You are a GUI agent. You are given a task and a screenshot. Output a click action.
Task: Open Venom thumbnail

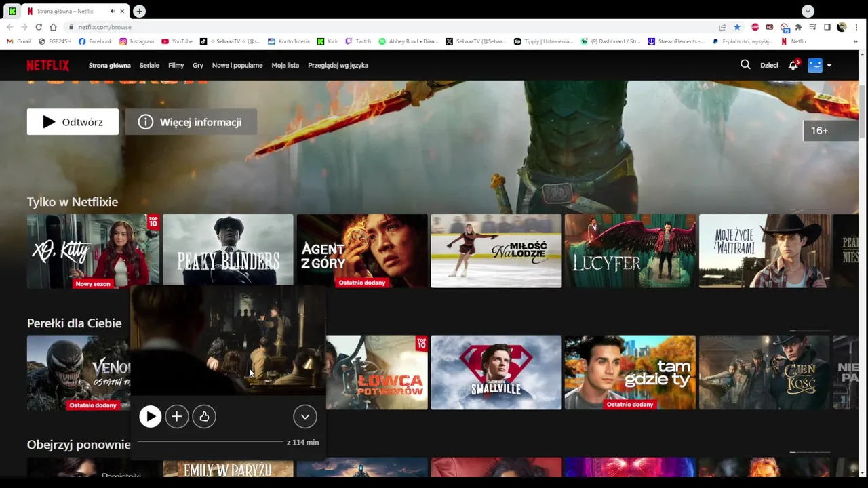click(x=78, y=373)
